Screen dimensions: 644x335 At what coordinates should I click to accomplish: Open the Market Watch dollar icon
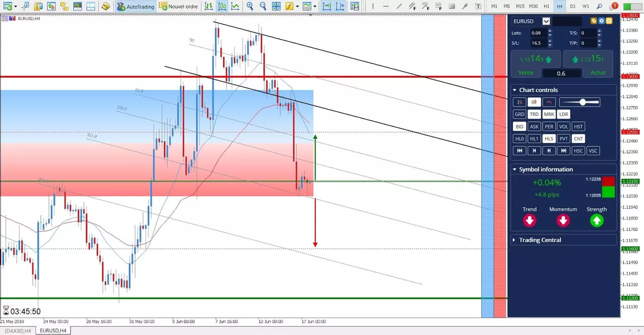coord(38,6)
